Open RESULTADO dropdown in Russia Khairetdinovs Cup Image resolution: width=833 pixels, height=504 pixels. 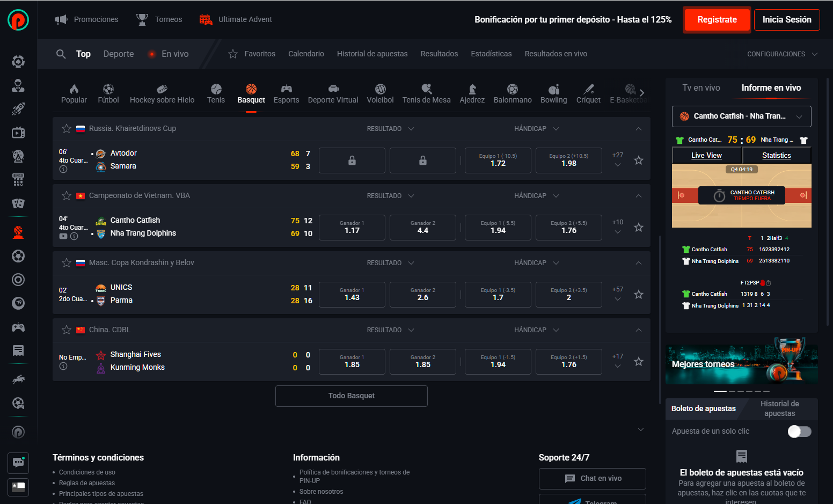point(391,129)
